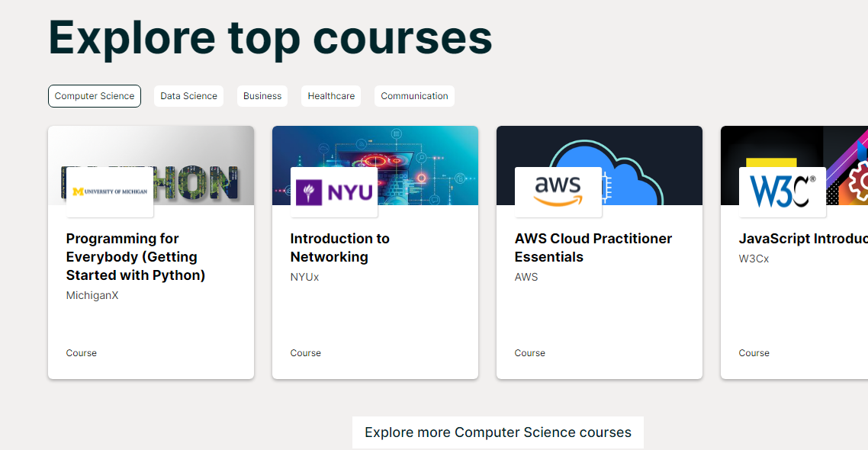Click Explore more Computer Science courses
Image resolution: width=868 pixels, height=450 pixels.
coord(497,432)
